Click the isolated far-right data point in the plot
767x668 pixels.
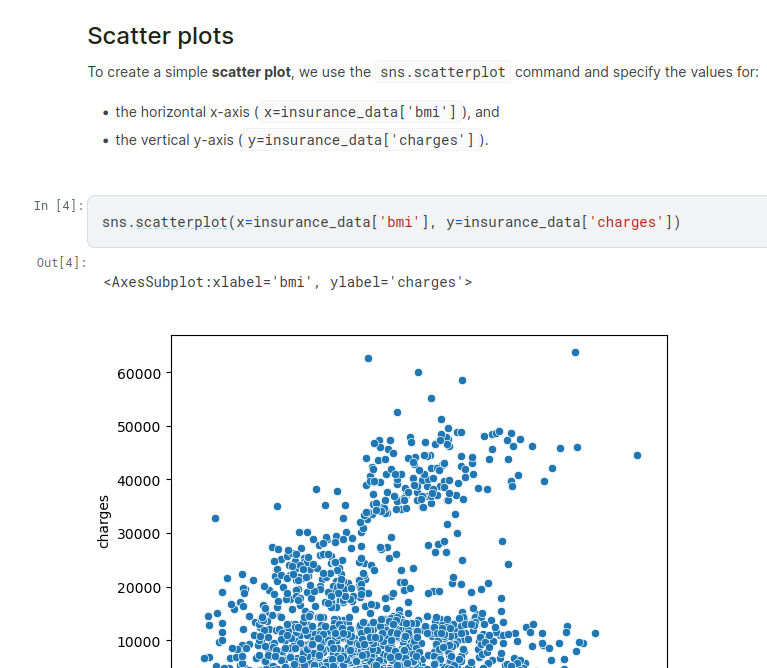pos(637,455)
